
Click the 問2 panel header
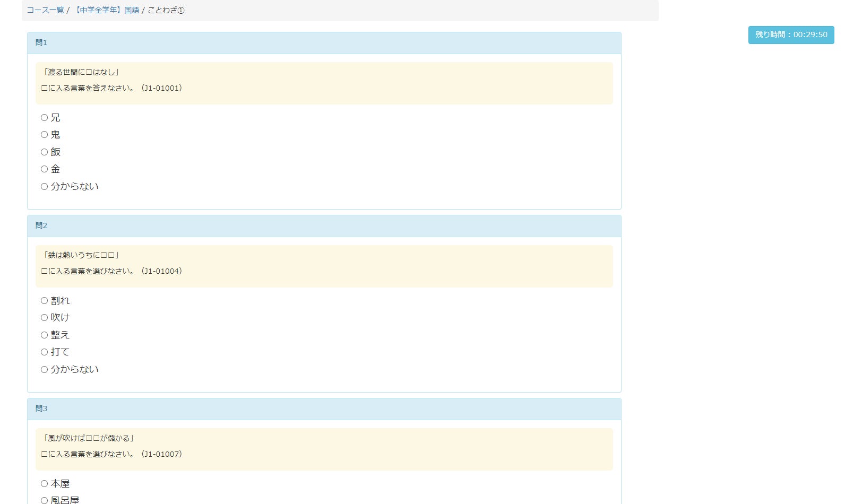[x=324, y=226]
